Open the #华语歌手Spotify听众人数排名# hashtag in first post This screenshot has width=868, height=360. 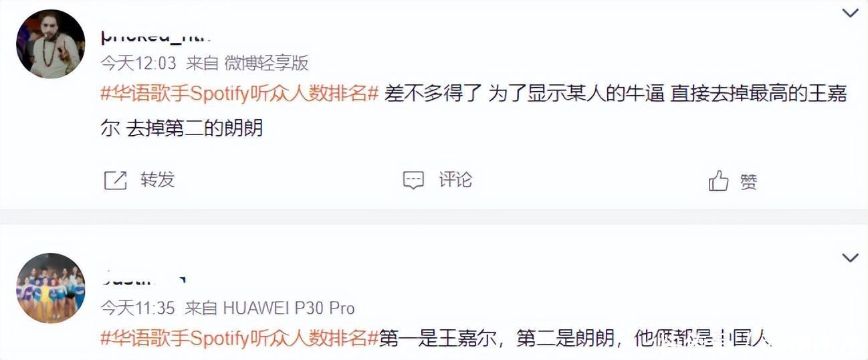point(240,94)
